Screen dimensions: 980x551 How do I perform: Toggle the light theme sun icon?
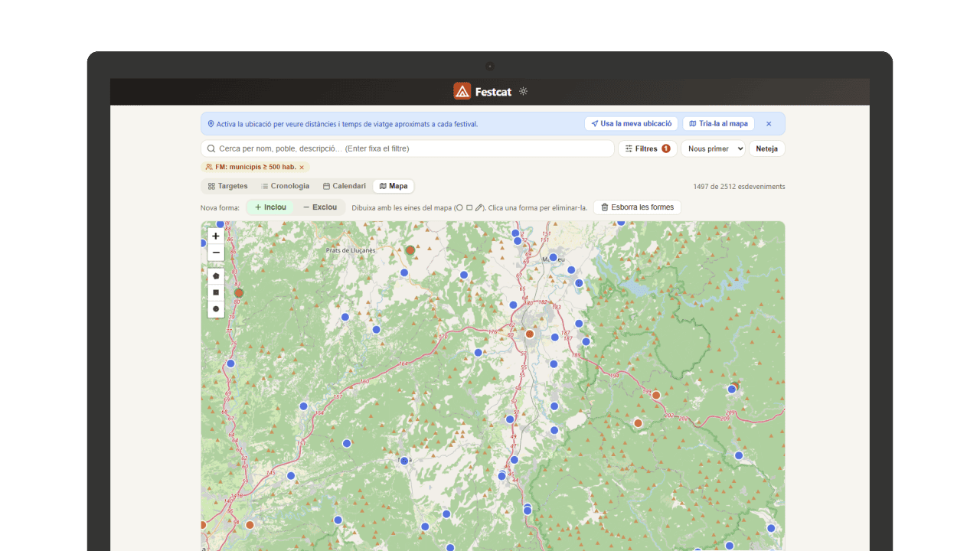524,91
